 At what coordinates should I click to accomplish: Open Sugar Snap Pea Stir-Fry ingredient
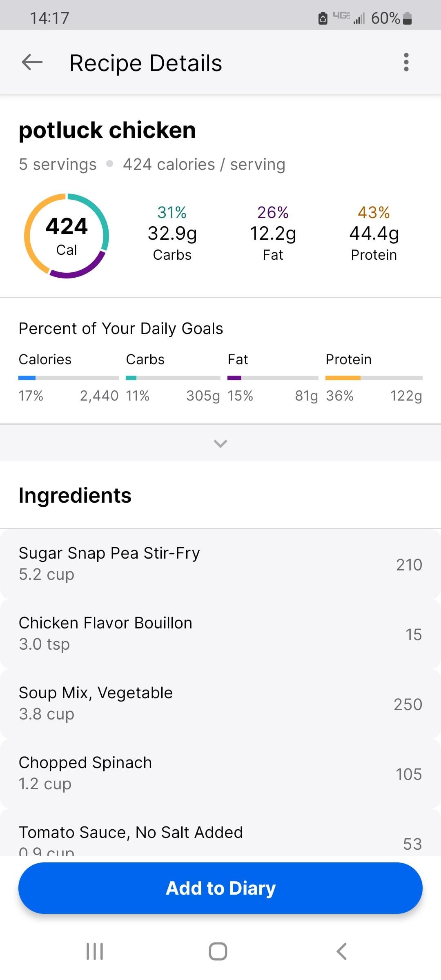[x=220, y=564]
